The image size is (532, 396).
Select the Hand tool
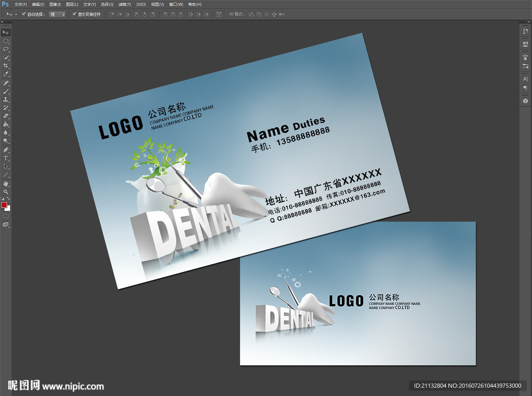coord(6,184)
